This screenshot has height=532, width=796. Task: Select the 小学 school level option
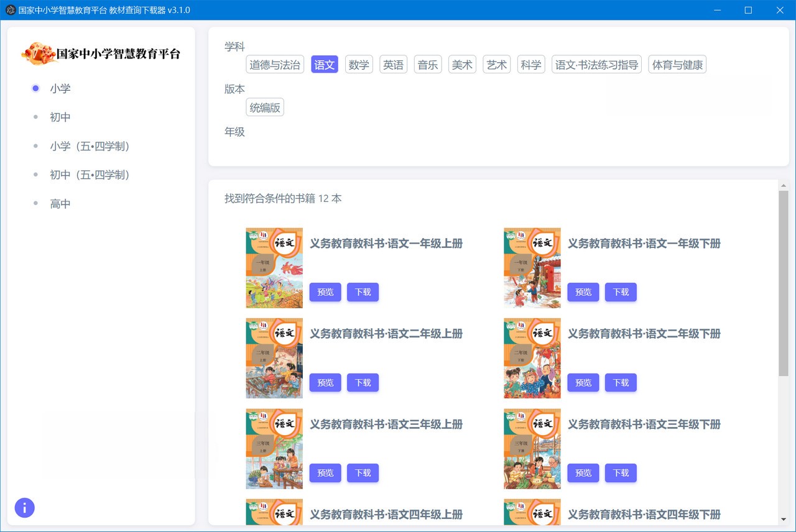[x=60, y=88]
